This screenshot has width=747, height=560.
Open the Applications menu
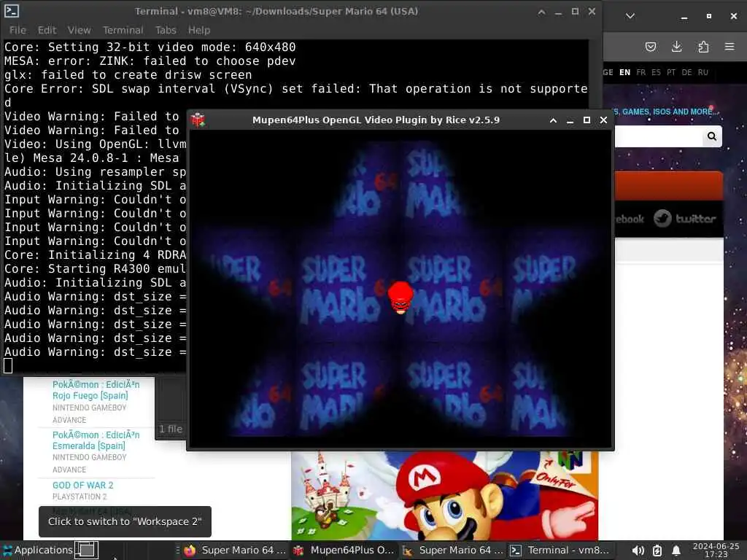click(37, 550)
